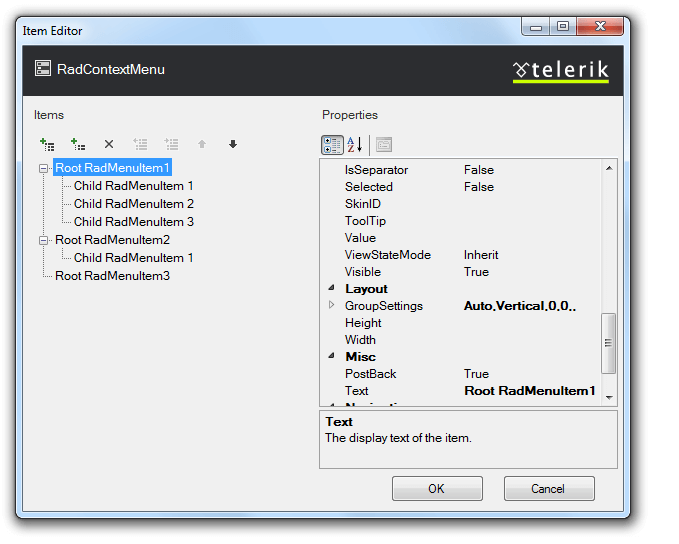Click the OK button
Screen dimensions: 679x544
pyautogui.click(x=437, y=489)
